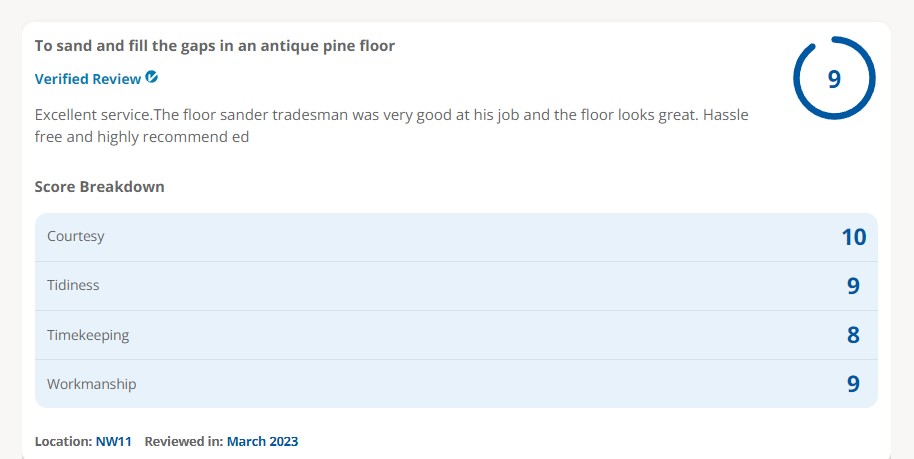Viewport: 914px width, 459px height.
Task: Click the verified review checkmark badge icon
Action: click(152, 77)
